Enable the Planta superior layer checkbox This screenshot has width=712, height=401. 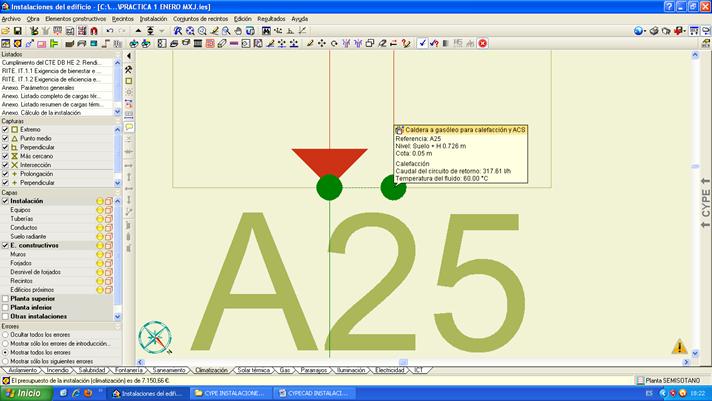click(x=5, y=298)
